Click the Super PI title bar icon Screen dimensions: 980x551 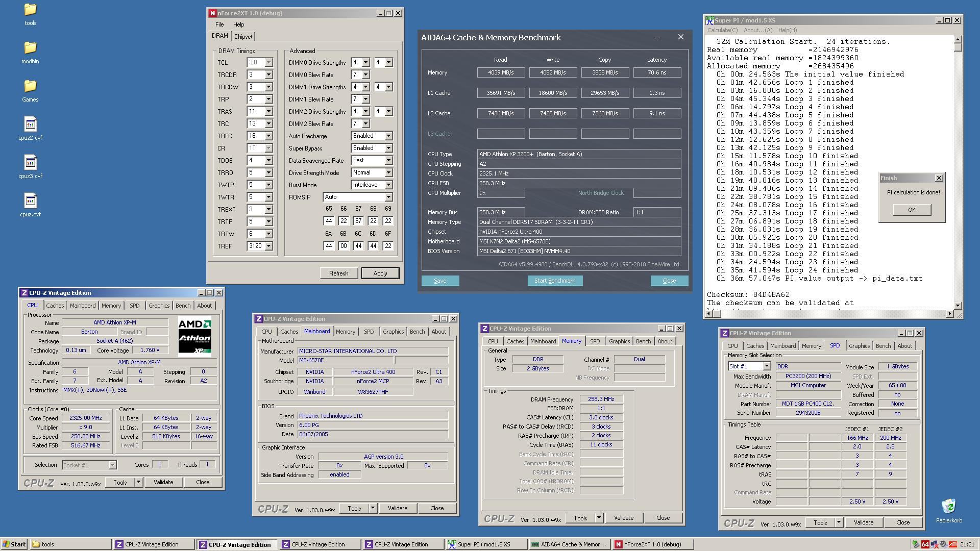click(709, 20)
